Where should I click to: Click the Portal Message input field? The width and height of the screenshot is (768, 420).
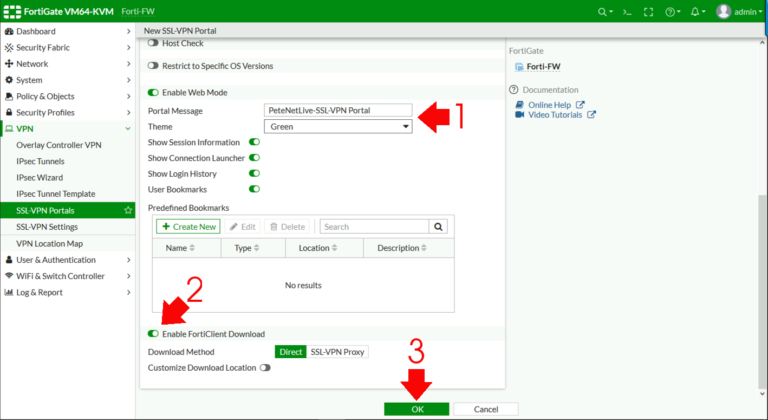click(338, 110)
